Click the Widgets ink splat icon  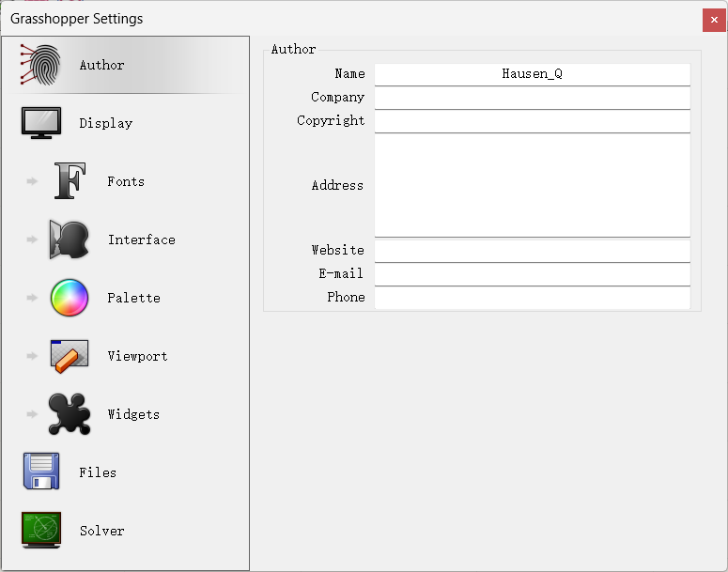(x=70, y=414)
